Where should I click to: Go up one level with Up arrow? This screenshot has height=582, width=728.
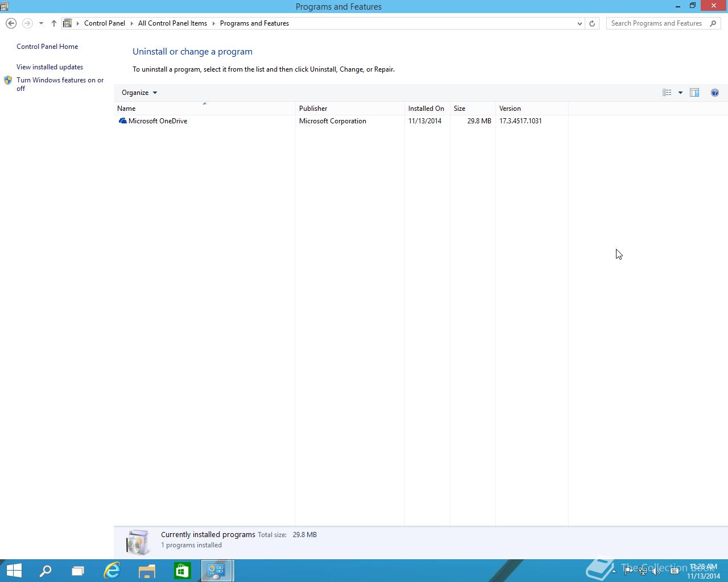point(53,23)
